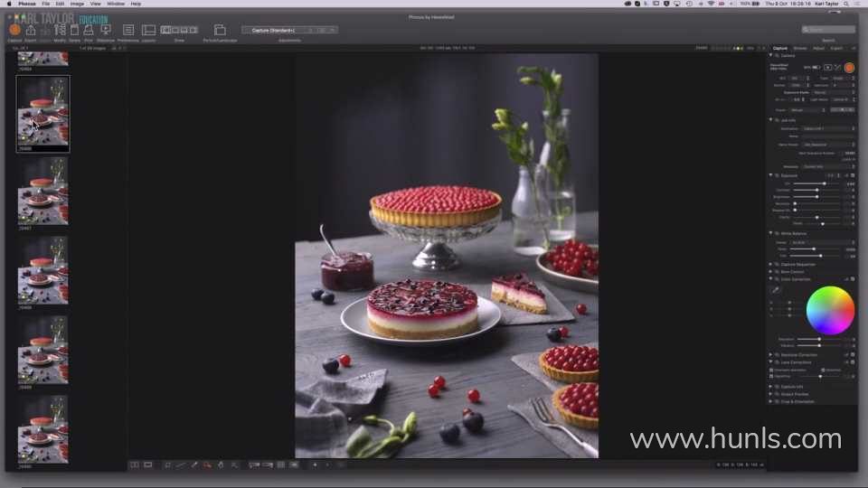Collapse the White Balance section
The height and width of the screenshot is (488, 868).
pos(770,233)
